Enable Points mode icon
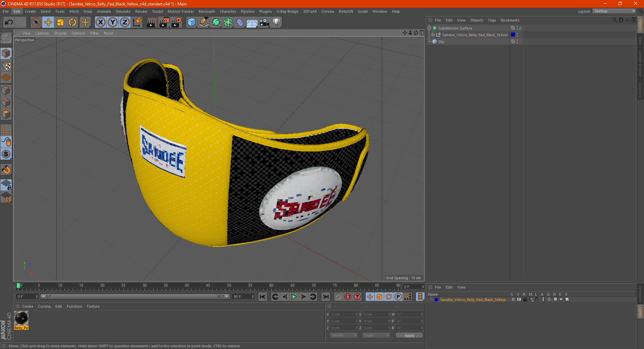Viewport: 644px width, 349px height. 6,90
